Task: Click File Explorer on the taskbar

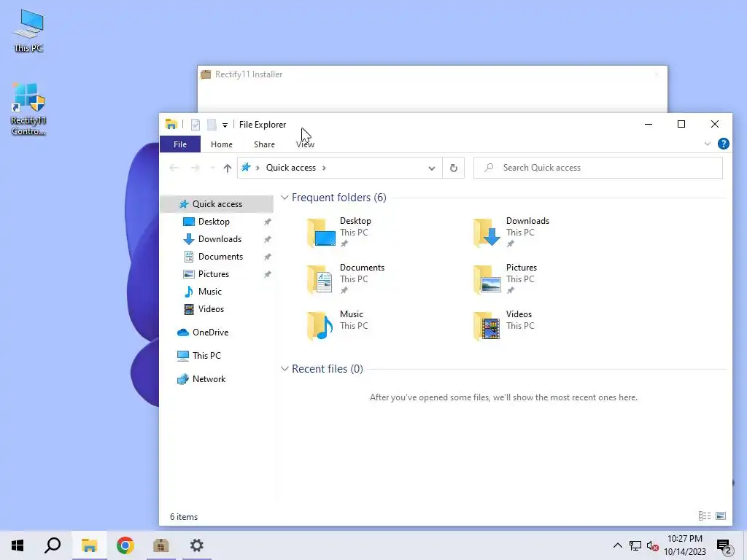Action: coord(89,545)
